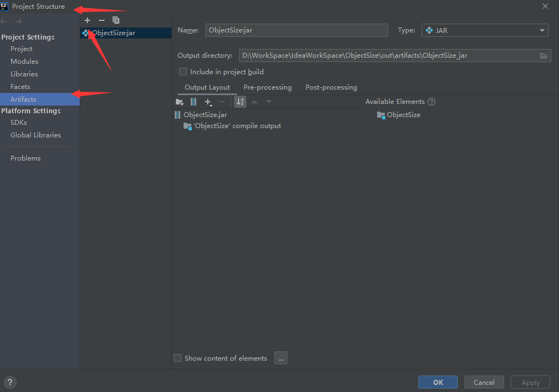Viewport: 559px width, 392px height.
Task: Select ObjectSize.jar root in layout tree
Action: click(x=201, y=115)
